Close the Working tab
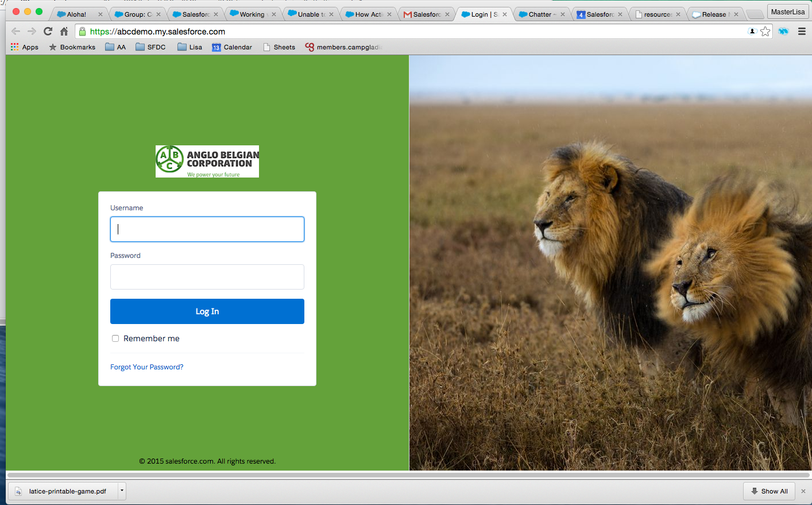The width and height of the screenshot is (812, 505). pyautogui.click(x=274, y=14)
